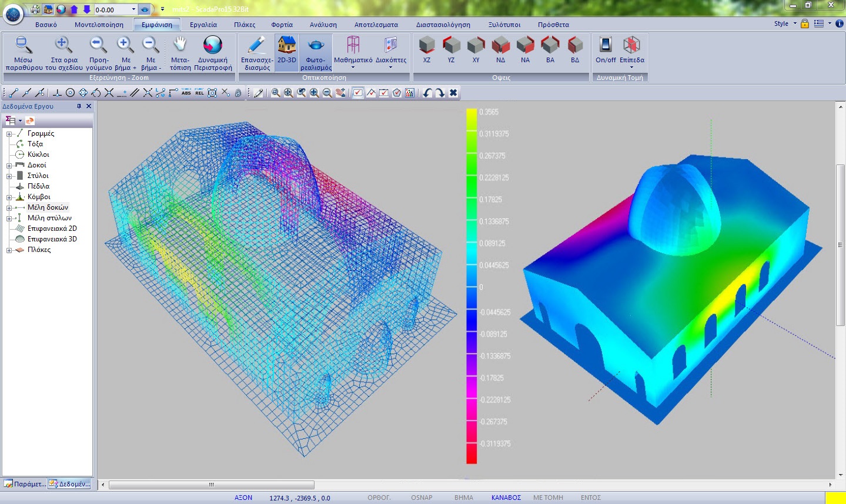Toggle Φωτορεαλισμός photorealistic rendering
Viewport: 846px width, 504px height.
pos(316,53)
